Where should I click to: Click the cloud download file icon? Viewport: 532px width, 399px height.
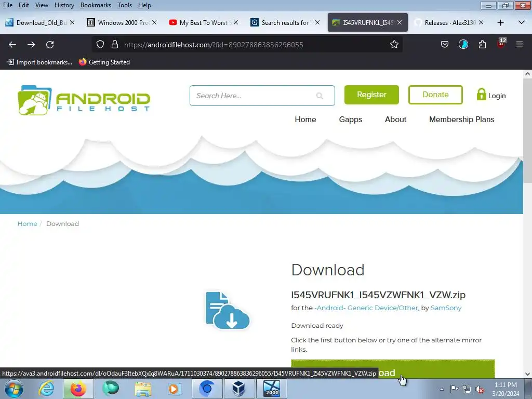(x=228, y=311)
